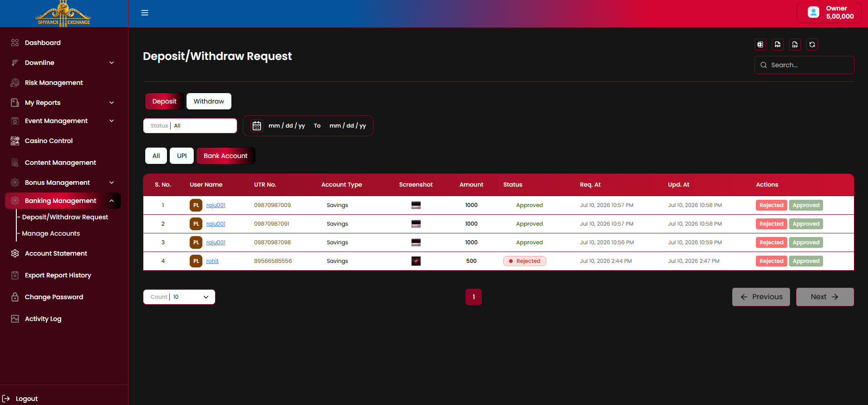The image size is (868, 405).
Task: Click the Shyamji Exchange logo
Action: tap(64, 14)
